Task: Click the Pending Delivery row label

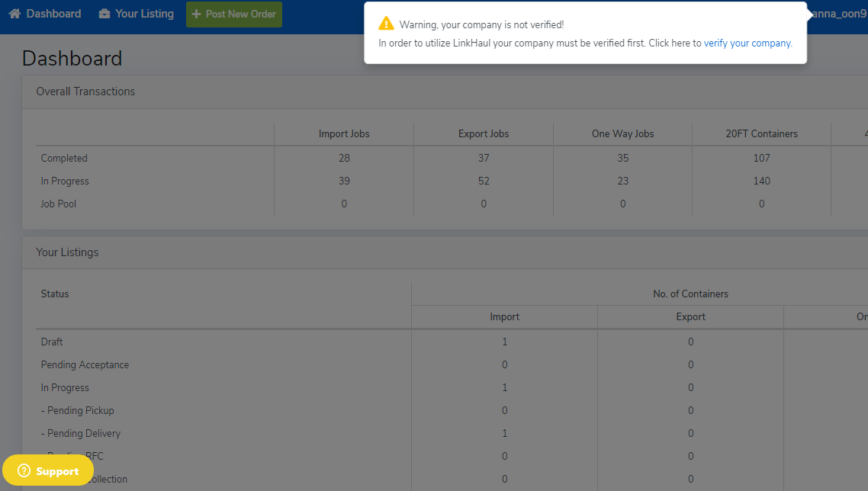Action: (81, 434)
